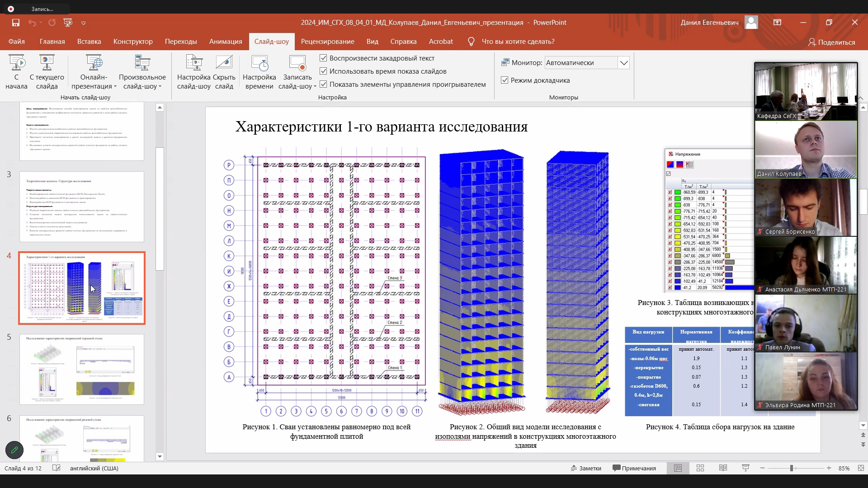Click the Redo/Repeat icon
868x488 pixels.
(x=52, y=23)
